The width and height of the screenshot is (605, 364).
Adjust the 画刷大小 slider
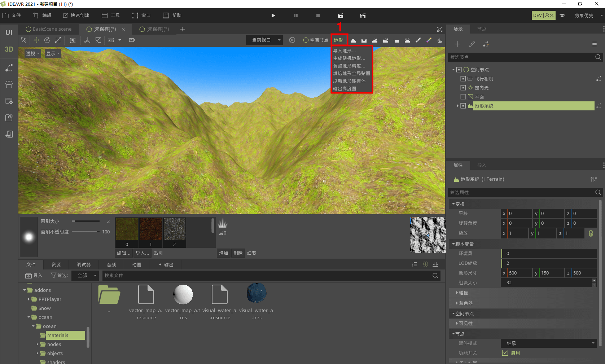pos(86,221)
